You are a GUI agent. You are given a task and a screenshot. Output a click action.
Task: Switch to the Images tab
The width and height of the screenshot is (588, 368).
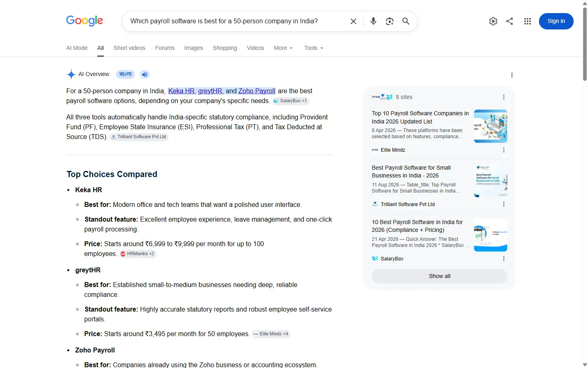click(x=194, y=48)
